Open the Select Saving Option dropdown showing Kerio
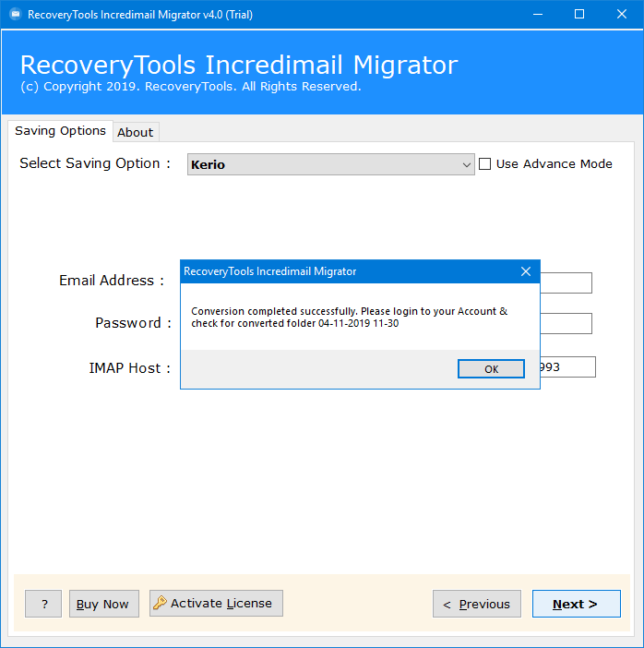 [330, 164]
